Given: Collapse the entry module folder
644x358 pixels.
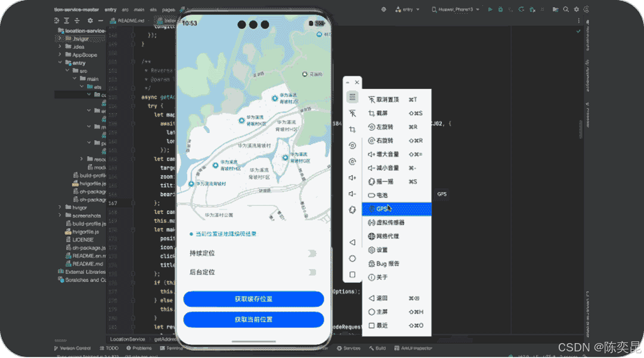Looking at the screenshot, I should (60, 63).
